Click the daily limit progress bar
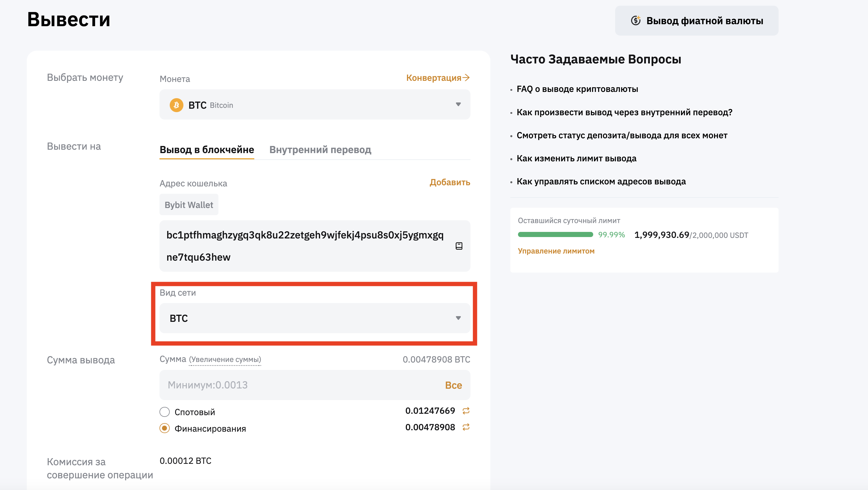 [x=555, y=235]
